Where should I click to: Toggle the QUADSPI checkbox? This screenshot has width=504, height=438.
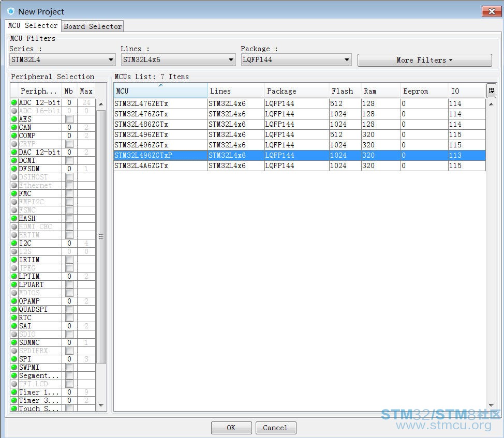69,310
